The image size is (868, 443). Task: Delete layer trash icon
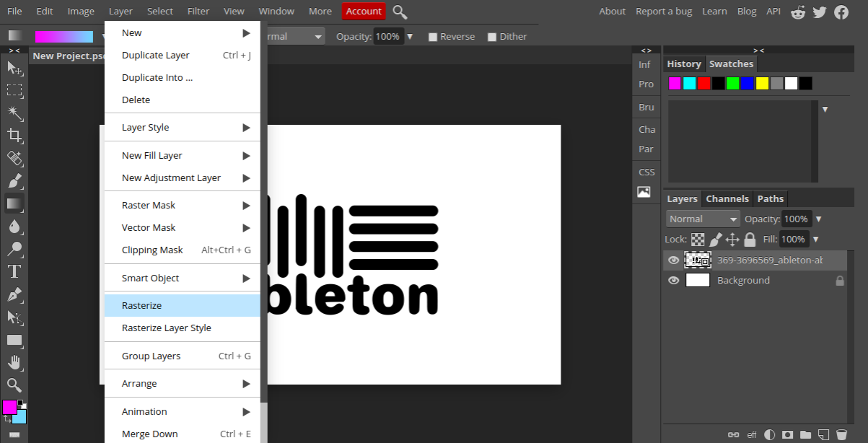pos(841,434)
